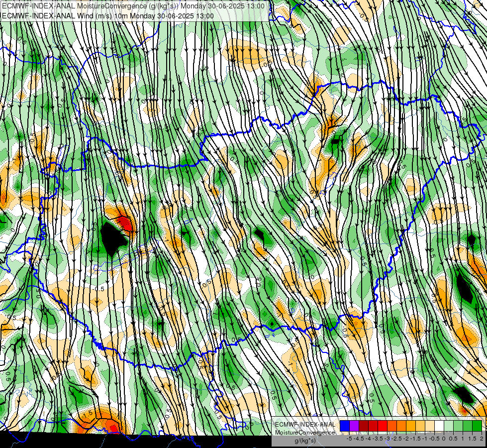Screen dimensions: 487x448
Task: Click the legend tick value 0
Action: 444,439
